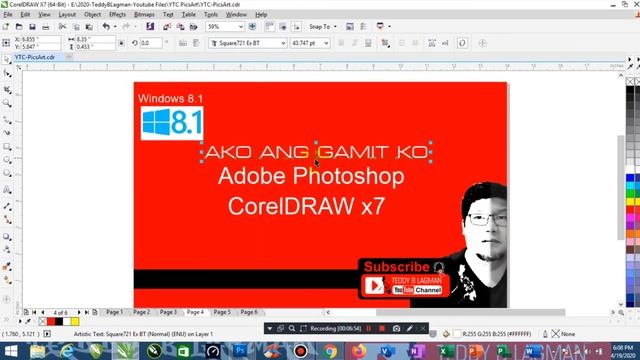Toggle the Show grid icon
Screen dimensions: 640x360
[x=283, y=27]
